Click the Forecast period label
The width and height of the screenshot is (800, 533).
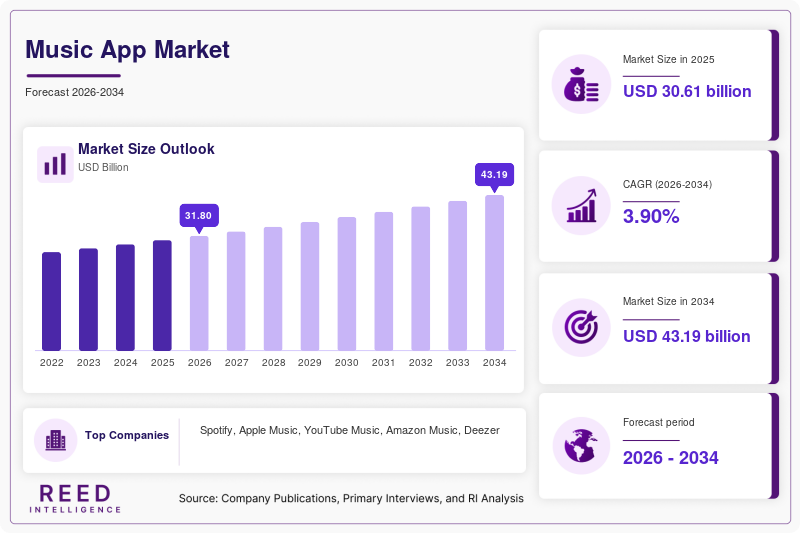658,422
